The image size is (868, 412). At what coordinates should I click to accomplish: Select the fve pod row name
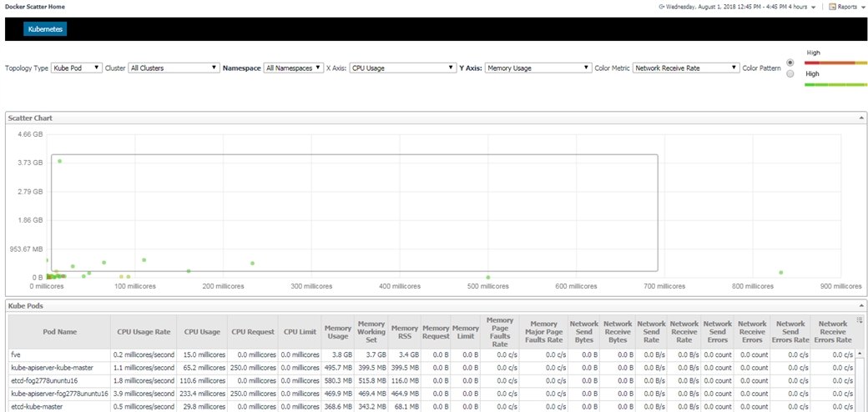click(16, 354)
